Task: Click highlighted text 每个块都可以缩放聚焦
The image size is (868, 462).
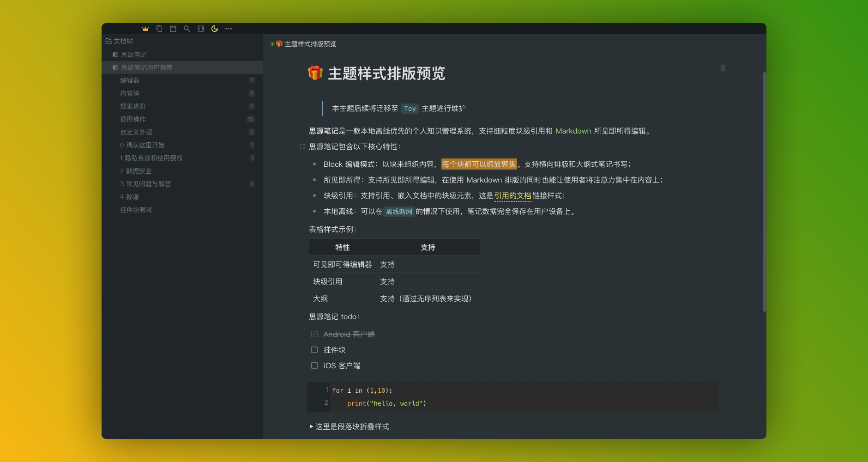Action: click(x=479, y=164)
